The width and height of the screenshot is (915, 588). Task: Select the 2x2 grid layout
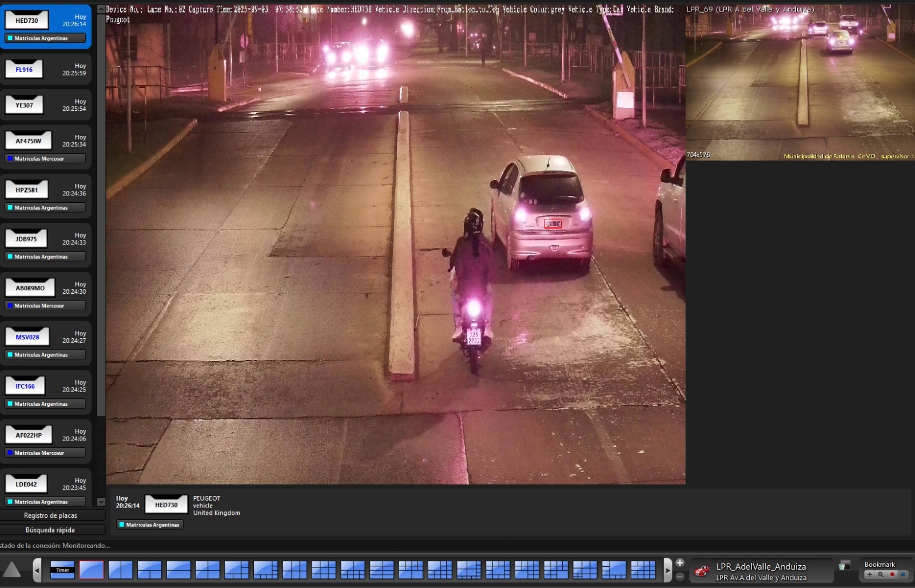pyautogui.click(x=208, y=570)
